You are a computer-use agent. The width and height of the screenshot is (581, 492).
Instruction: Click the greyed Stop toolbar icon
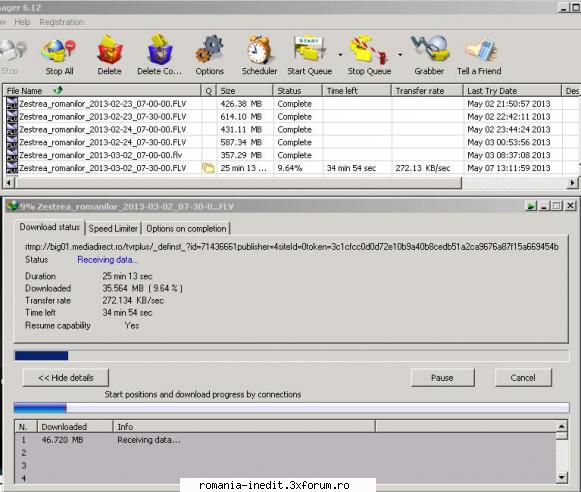pos(13,51)
